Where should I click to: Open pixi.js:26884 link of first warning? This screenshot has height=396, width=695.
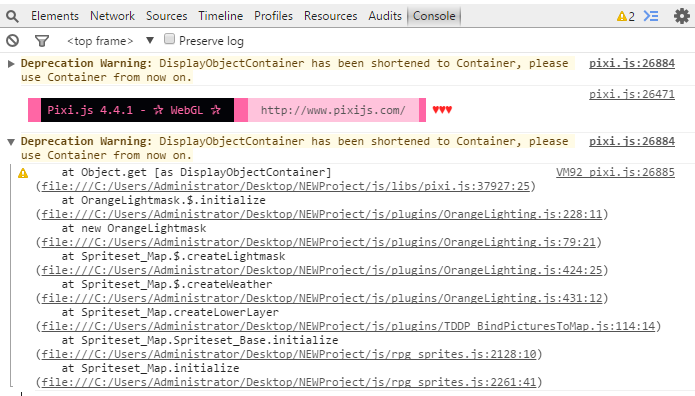632,63
